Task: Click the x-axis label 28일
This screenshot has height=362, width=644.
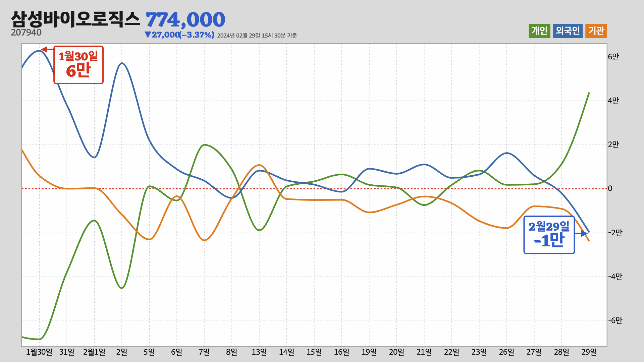Action: point(562,352)
